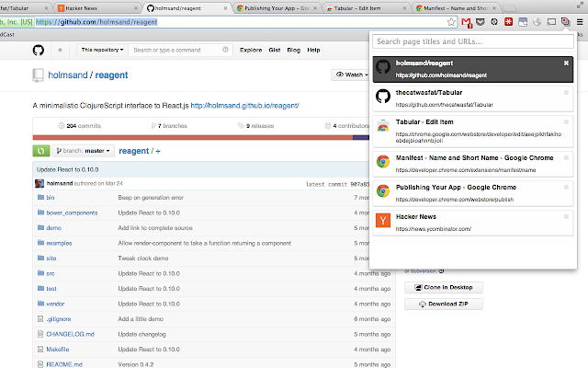Open the .gitignore file

(x=59, y=319)
